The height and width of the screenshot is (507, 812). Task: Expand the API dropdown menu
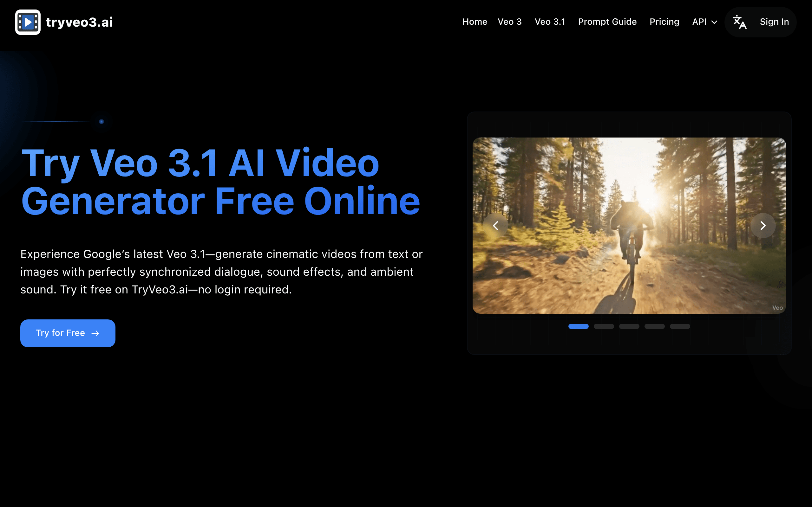pos(704,22)
